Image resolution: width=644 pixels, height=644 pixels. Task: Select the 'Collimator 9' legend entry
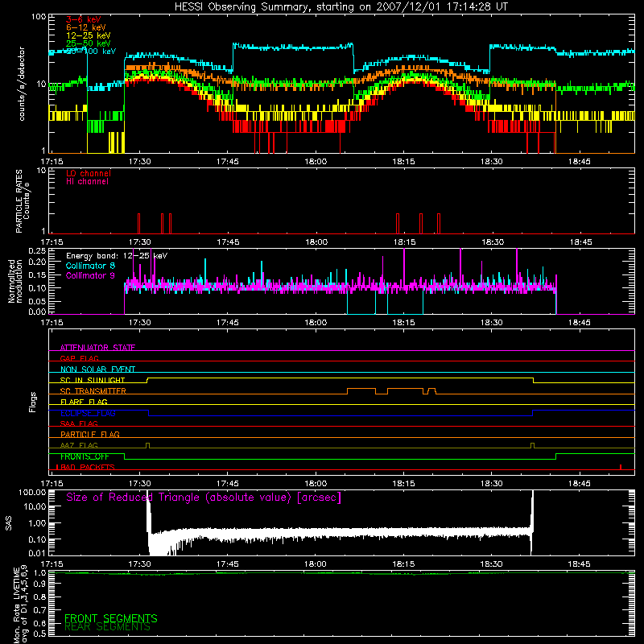[90, 275]
